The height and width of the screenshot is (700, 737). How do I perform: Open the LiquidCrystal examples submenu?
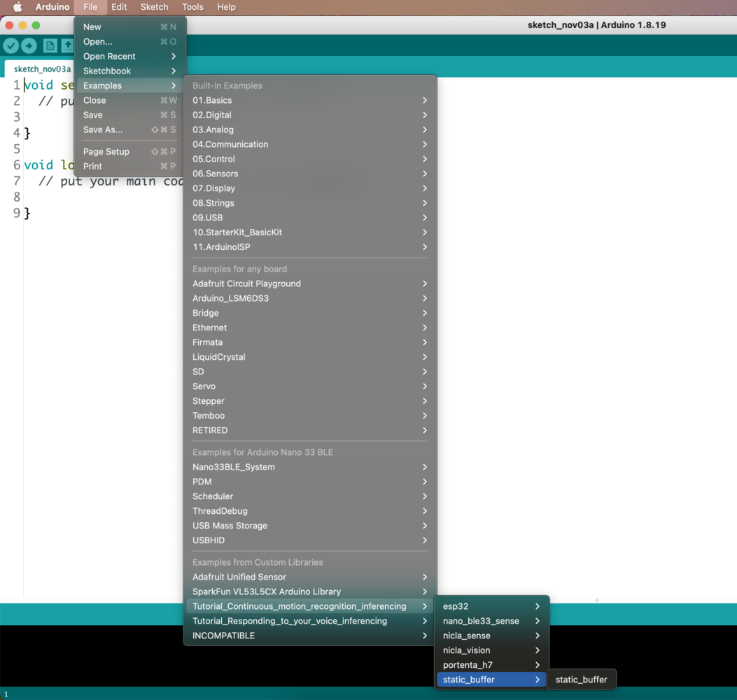pyautogui.click(x=310, y=357)
